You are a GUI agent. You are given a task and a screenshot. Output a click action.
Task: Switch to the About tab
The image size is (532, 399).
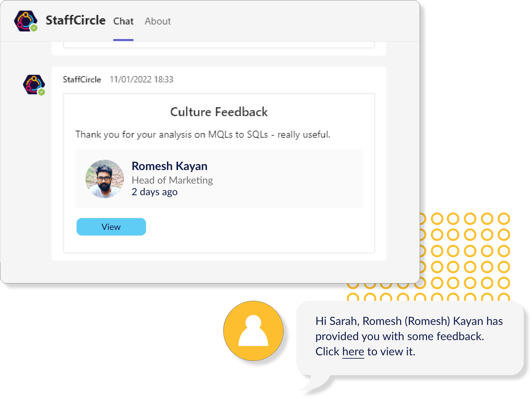[158, 21]
